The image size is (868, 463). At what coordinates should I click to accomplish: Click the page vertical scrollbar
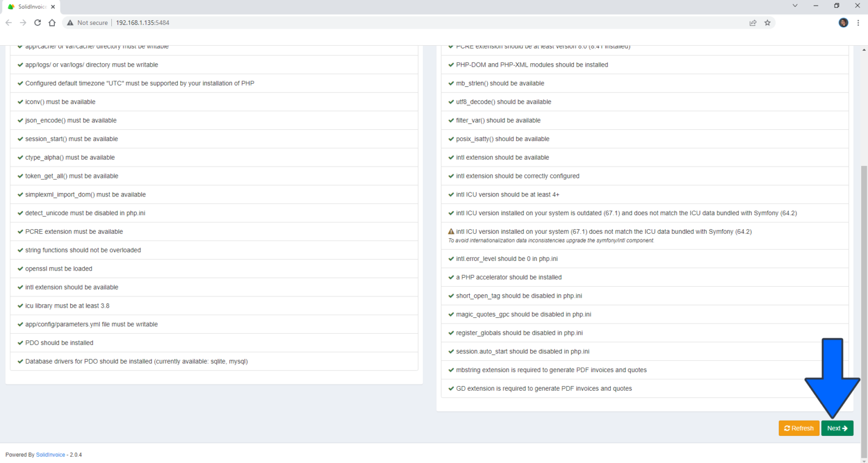coord(864,305)
